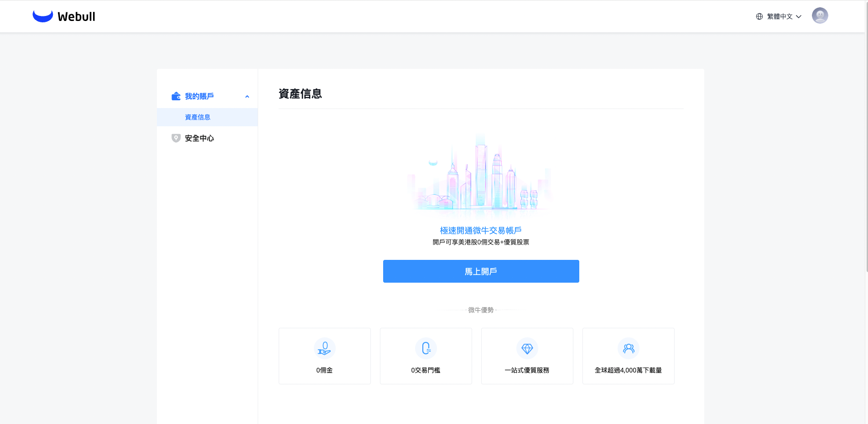Click the page vertical scrollbar
This screenshot has height=424, width=868.
866,137
